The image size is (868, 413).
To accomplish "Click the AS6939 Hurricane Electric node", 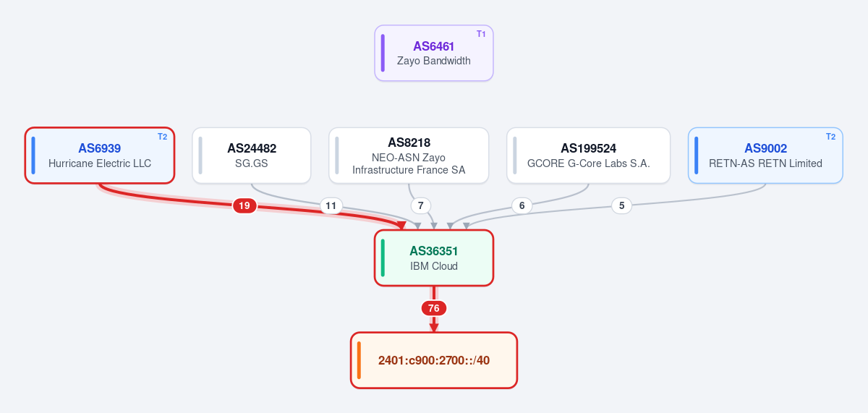I will [x=100, y=156].
